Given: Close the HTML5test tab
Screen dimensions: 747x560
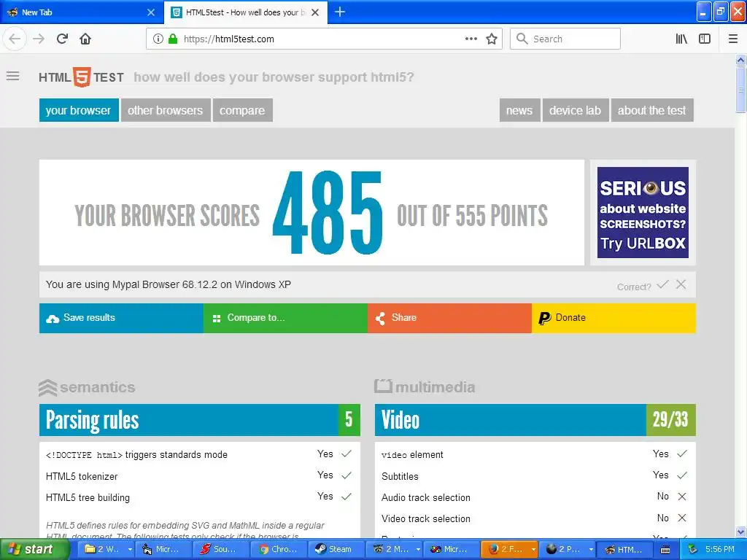Looking at the screenshot, I should point(315,12).
